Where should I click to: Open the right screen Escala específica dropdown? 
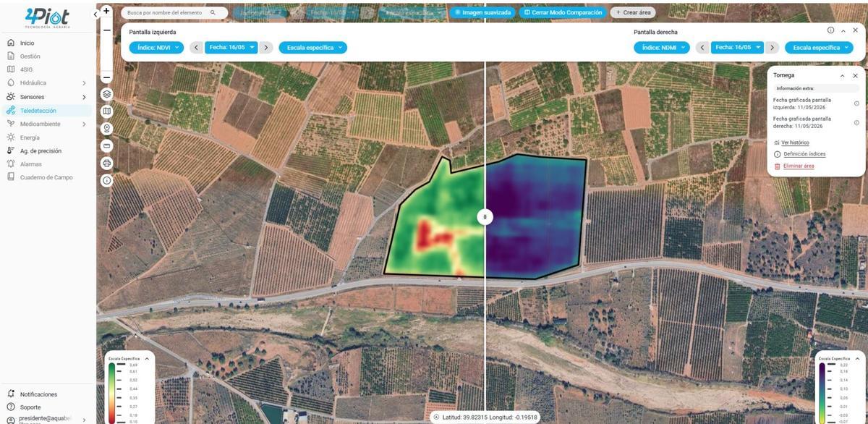pyautogui.click(x=819, y=48)
